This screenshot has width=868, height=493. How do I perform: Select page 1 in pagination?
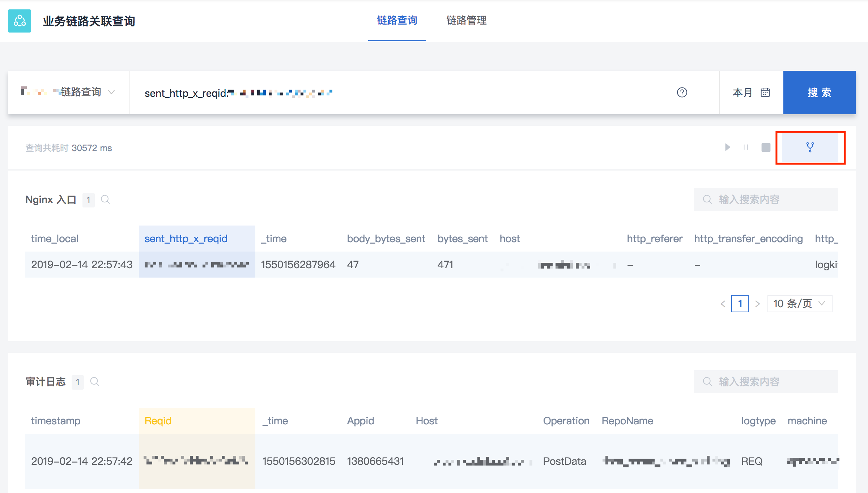(740, 304)
